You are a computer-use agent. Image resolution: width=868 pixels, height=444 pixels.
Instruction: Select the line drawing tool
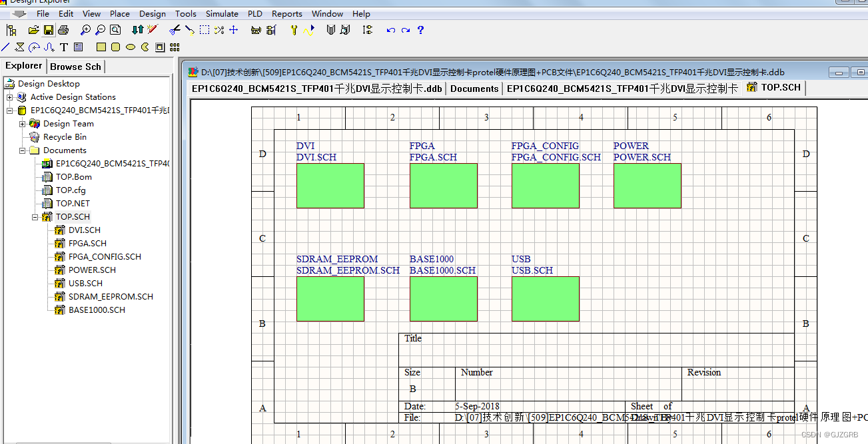5,47
